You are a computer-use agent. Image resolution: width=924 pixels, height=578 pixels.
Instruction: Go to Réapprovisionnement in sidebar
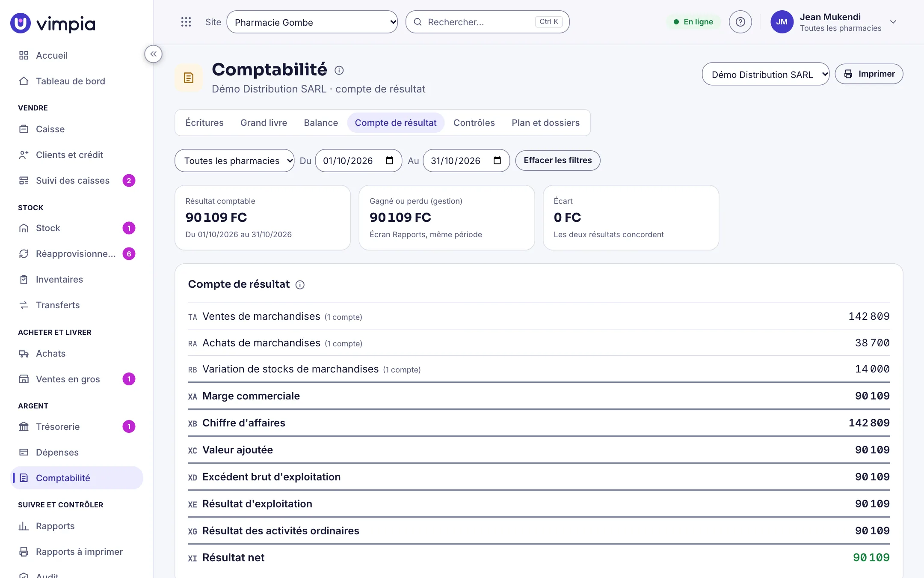coord(76,253)
